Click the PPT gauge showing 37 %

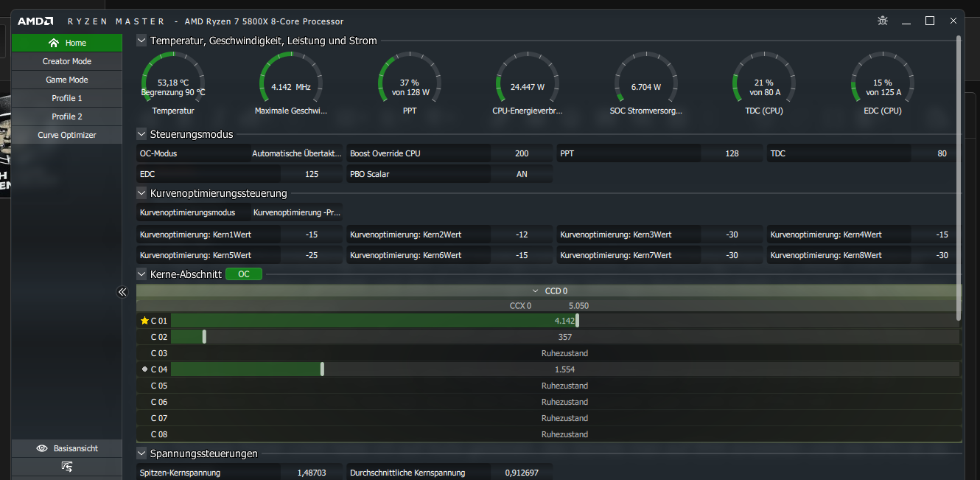[x=410, y=84]
